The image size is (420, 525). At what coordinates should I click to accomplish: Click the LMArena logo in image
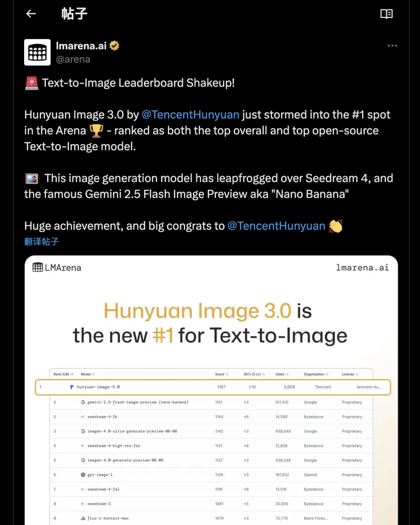pyautogui.click(x=57, y=267)
